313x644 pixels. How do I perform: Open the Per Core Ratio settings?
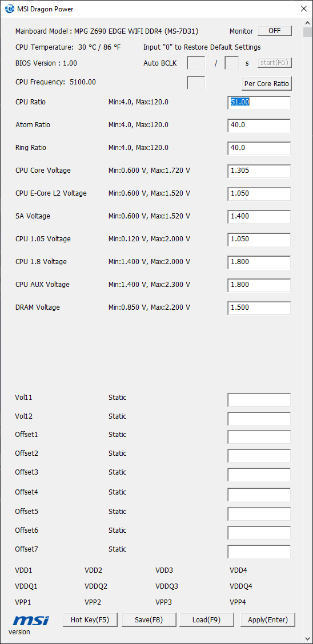[267, 83]
